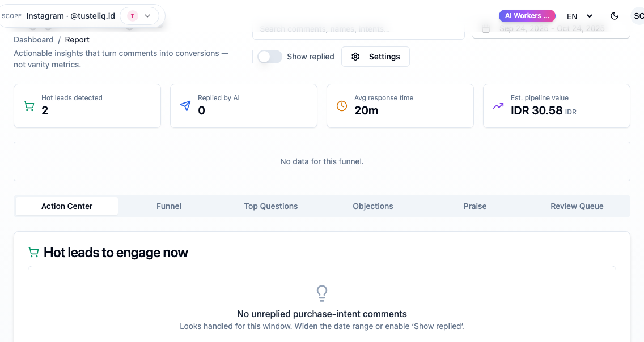This screenshot has height=342, width=644.
Task: Enable the Show replied toggle
Action: point(270,57)
